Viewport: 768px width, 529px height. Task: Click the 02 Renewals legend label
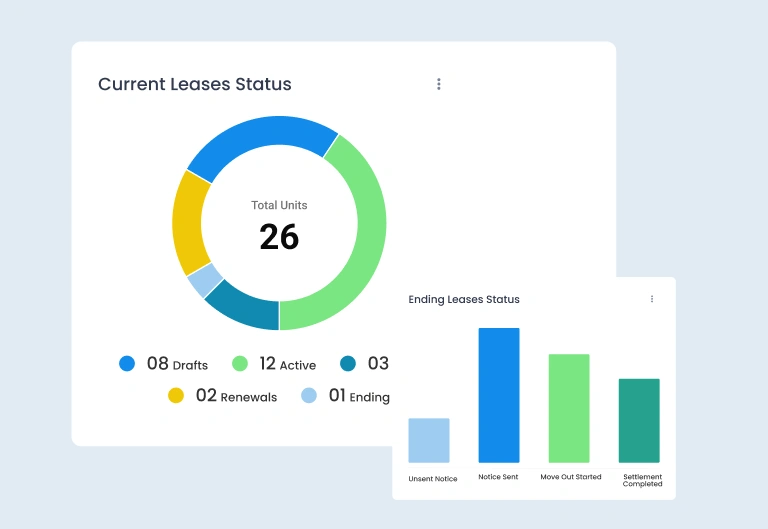[x=236, y=396]
